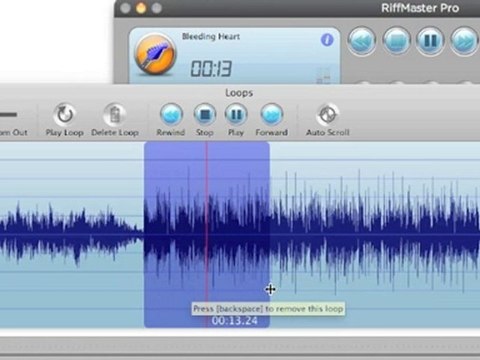Pause with the Loops toolbar Play button

pos(236,114)
